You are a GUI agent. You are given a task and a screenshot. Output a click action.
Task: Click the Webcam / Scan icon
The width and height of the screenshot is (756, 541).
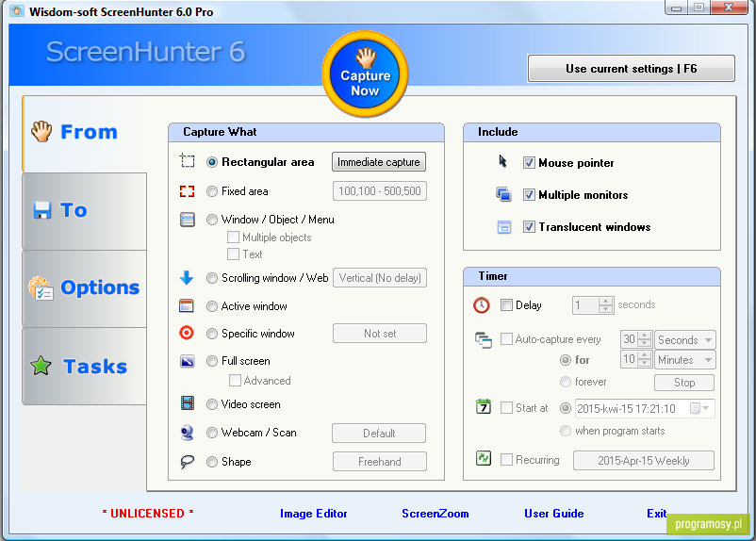(187, 433)
